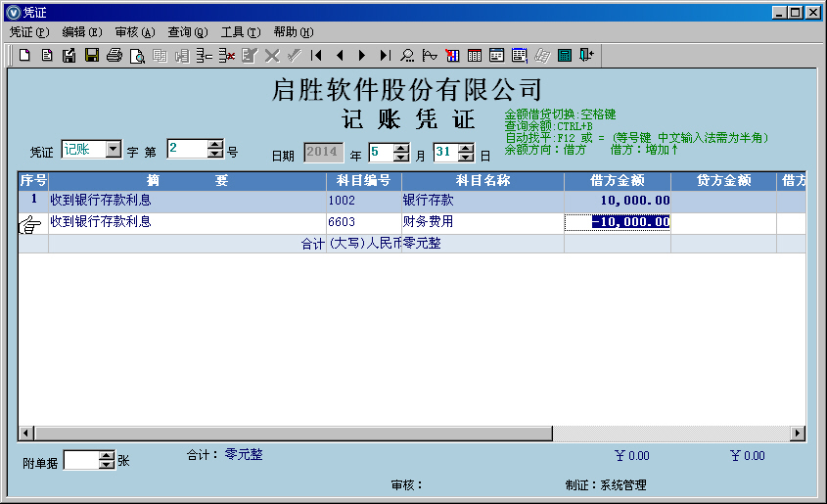Viewport: 827px width, 504px height.
Task: Expand the 记账 voucher type dropdown
Action: click(x=114, y=149)
